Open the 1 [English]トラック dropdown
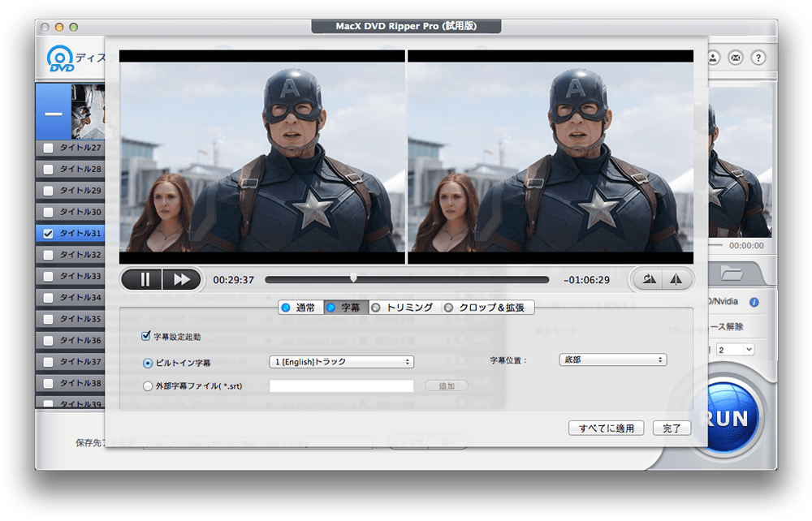 341,362
